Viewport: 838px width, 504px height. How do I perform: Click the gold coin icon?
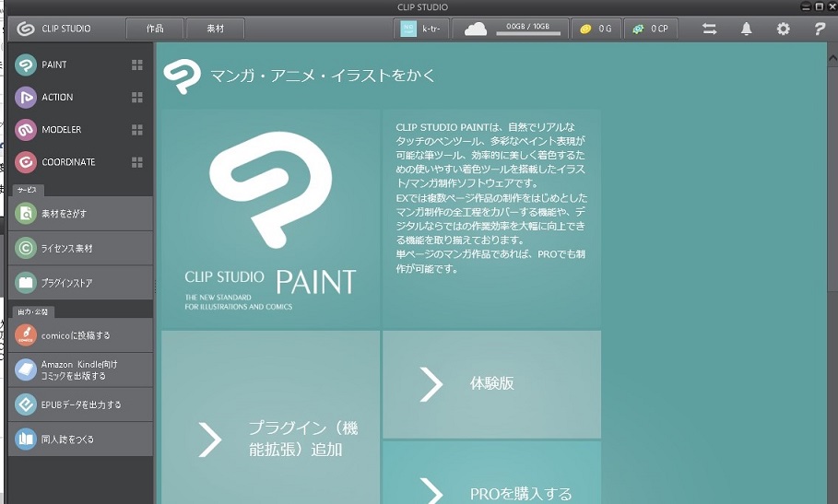tap(585, 29)
